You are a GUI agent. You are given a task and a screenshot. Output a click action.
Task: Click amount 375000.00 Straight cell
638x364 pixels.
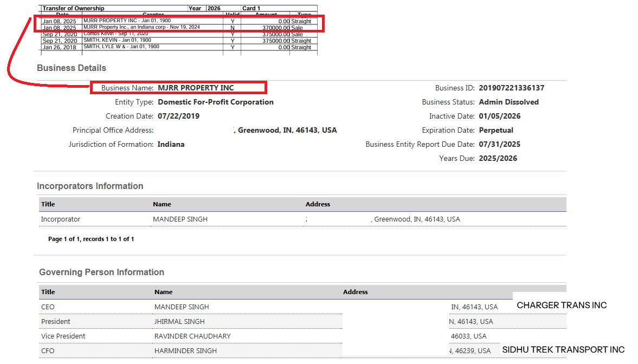point(286,41)
